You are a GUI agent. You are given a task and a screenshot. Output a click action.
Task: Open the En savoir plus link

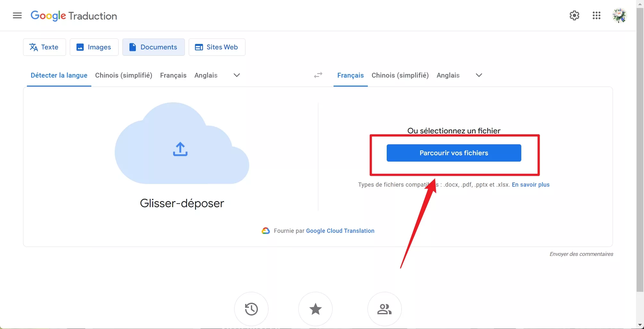530,185
